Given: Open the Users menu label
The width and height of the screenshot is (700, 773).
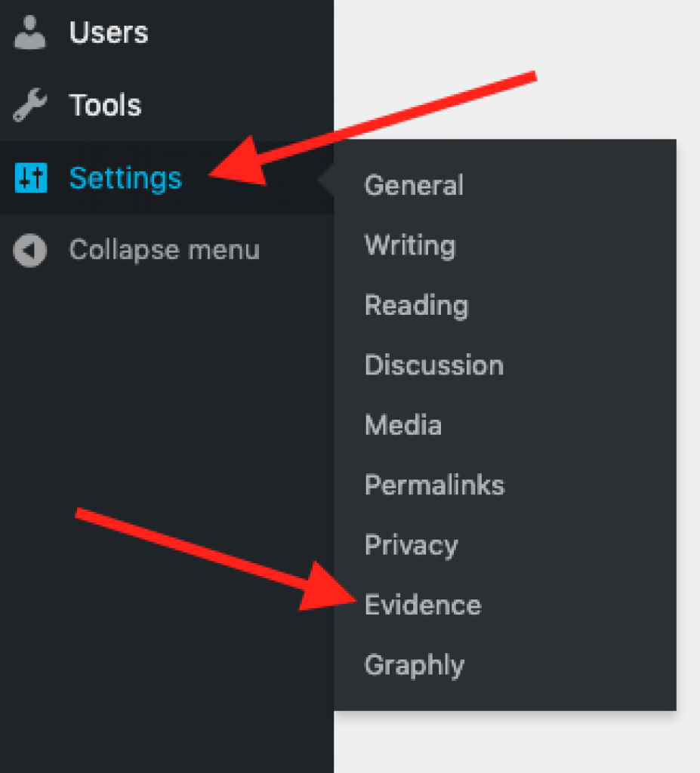Looking at the screenshot, I should coord(109,33).
